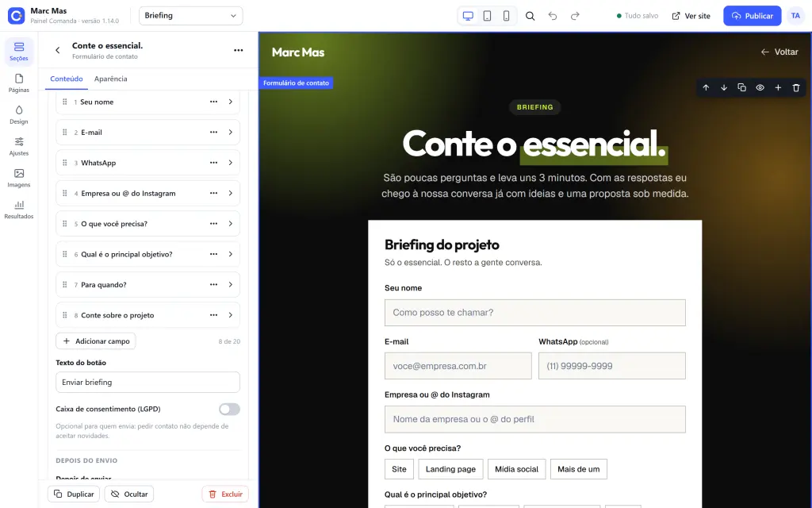Select the Mais de um option in the form
The height and width of the screenshot is (508, 812).
click(578, 469)
